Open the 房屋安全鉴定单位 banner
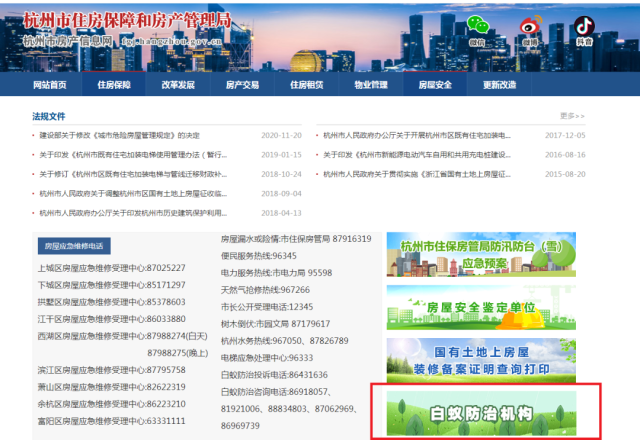 click(x=481, y=307)
